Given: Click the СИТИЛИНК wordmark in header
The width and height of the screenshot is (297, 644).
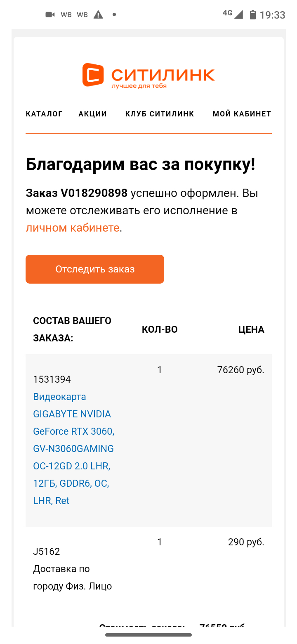Looking at the screenshot, I should pyautogui.click(x=163, y=75).
